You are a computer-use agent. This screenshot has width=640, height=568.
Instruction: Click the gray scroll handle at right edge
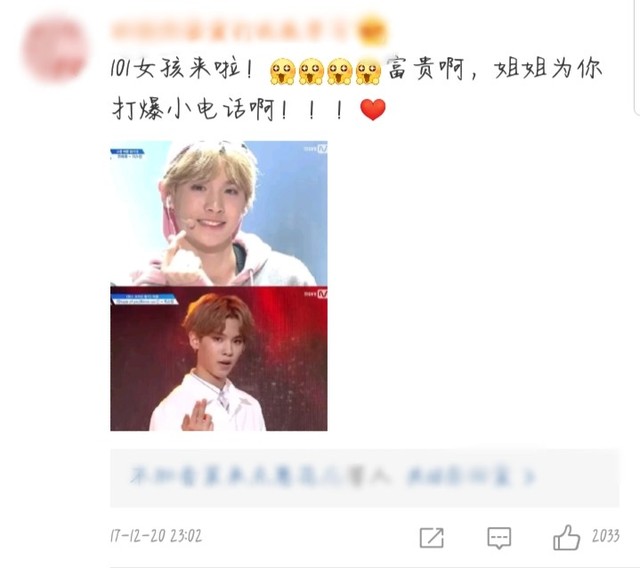(x=638, y=57)
